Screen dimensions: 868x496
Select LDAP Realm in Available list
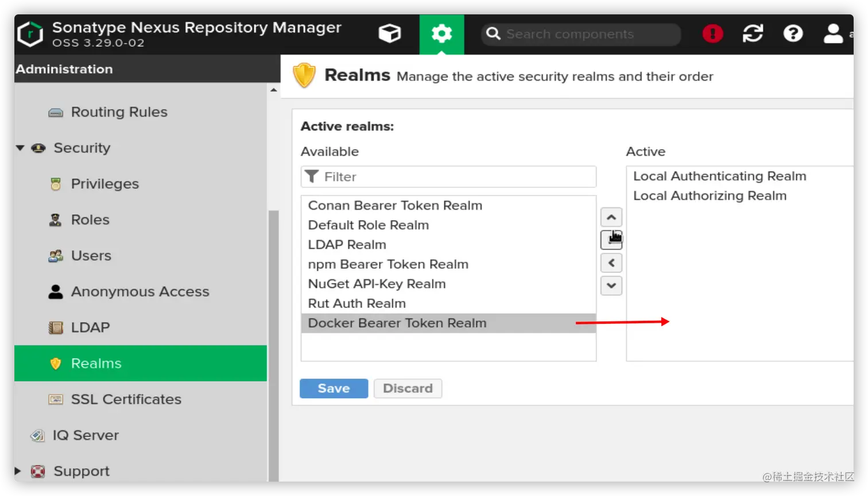pyautogui.click(x=448, y=245)
